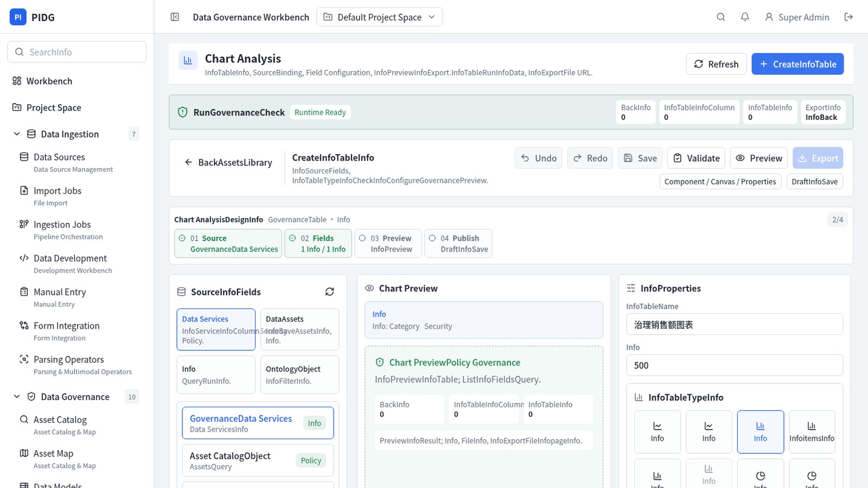Focus the SearchInfo sidebar search field
The width and height of the screenshot is (868, 488).
77,52
